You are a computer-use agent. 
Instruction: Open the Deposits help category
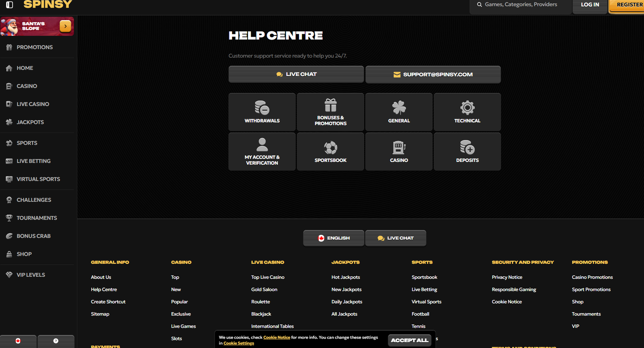click(x=467, y=151)
